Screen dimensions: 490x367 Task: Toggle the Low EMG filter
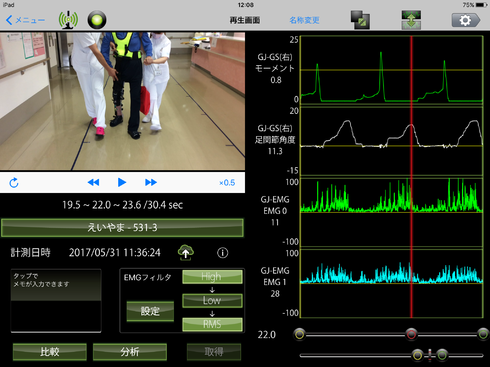tap(212, 301)
